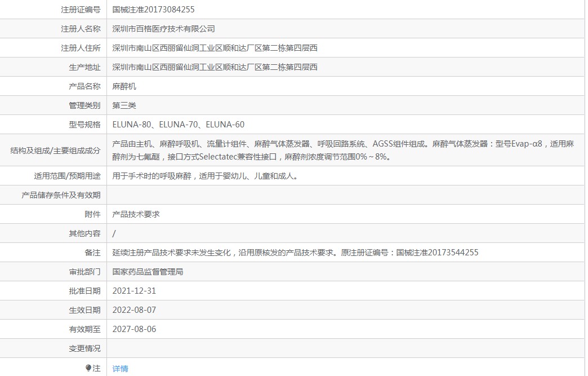Click the 注册人住所 address value
This screenshot has width=588, height=376.
pyautogui.click(x=215, y=48)
